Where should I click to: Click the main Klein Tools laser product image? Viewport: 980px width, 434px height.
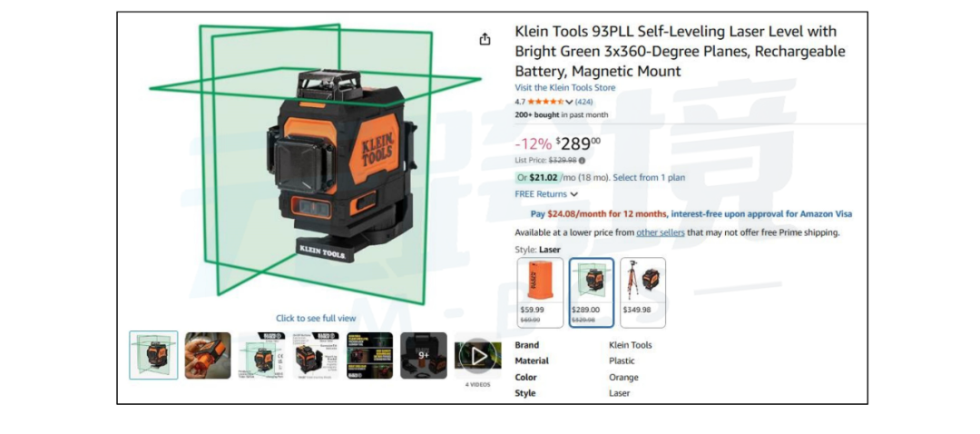(316, 163)
